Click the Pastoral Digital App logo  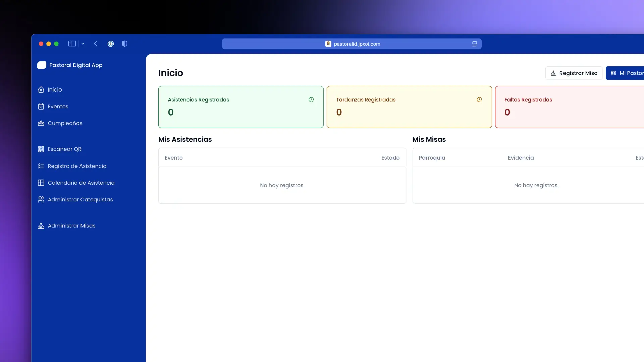point(42,65)
